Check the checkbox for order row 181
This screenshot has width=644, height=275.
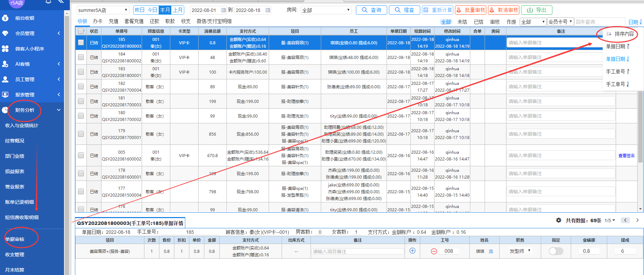81,101
